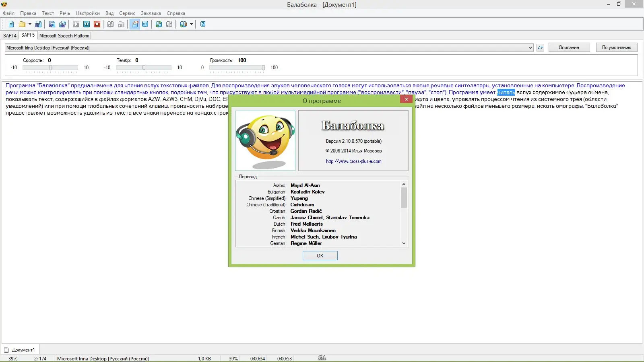Image resolution: width=644 pixels, height=362 pixels.
Task: Click the AB open book toolbar icon
Action: [x=145, y=24]
